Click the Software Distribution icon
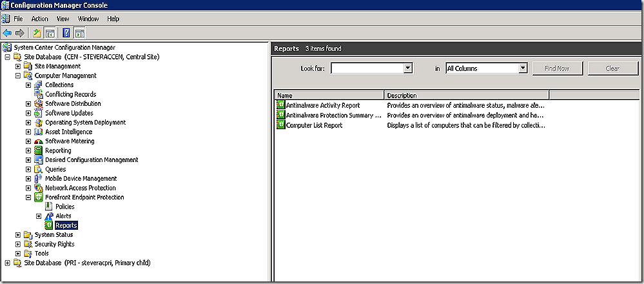Image resolution: width=644 pixels, height=284 pixels. tap(39, 103)
